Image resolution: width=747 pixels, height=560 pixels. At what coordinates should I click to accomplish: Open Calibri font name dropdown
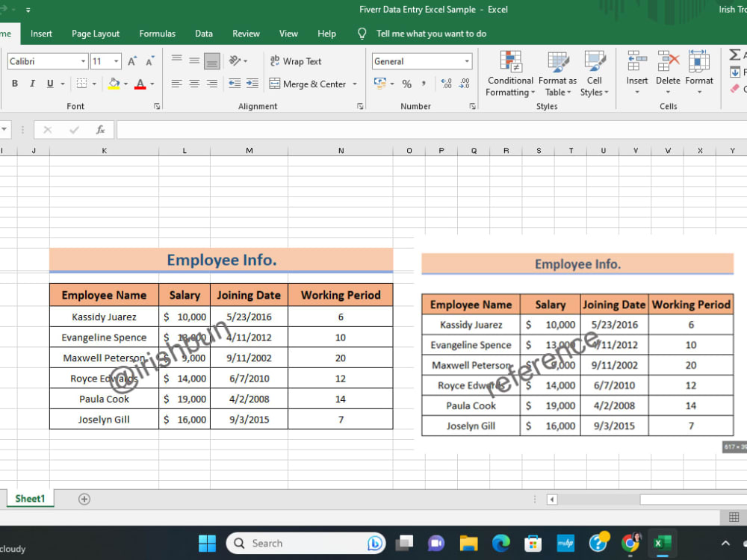84,61
